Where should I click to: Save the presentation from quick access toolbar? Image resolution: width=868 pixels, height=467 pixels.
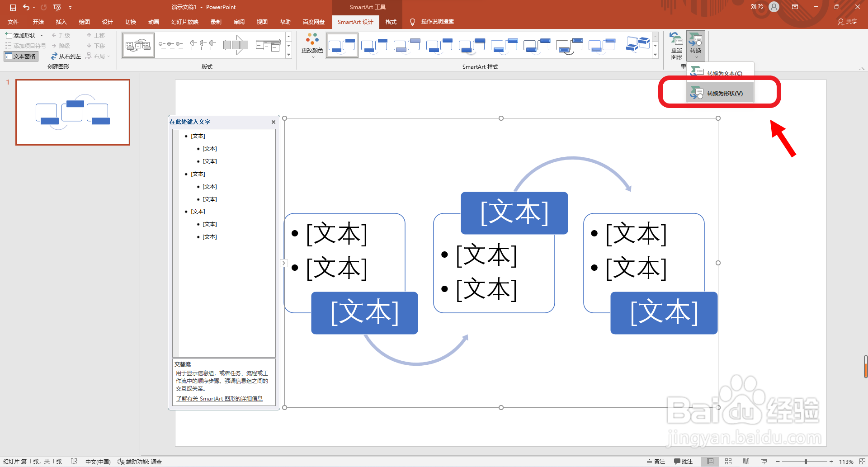tap(13, 7)
